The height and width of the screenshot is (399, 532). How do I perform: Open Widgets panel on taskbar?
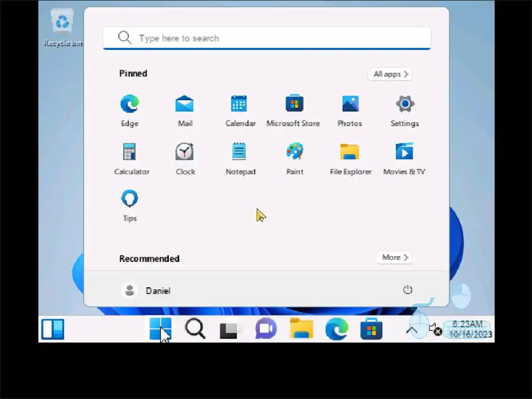click(52, 329)
